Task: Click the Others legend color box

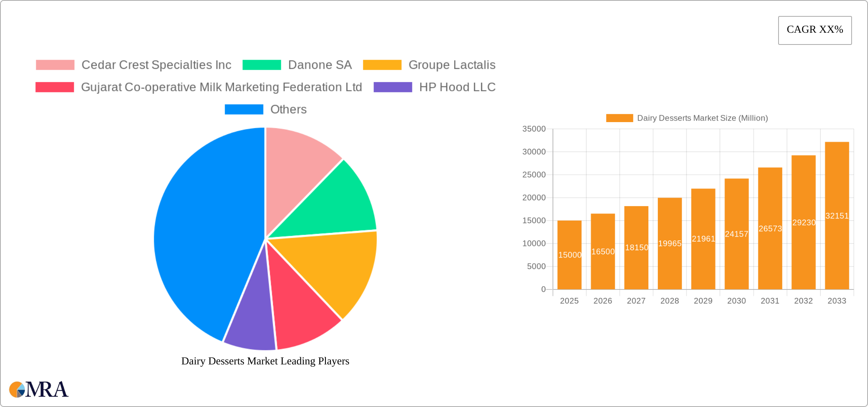Action: (x=244, y=110)
